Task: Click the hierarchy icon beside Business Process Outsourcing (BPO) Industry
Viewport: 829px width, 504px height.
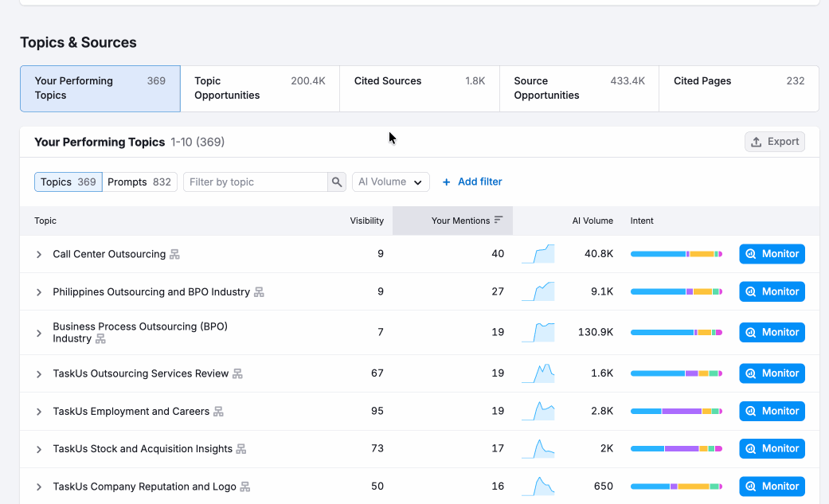Action: pos(100,339)
